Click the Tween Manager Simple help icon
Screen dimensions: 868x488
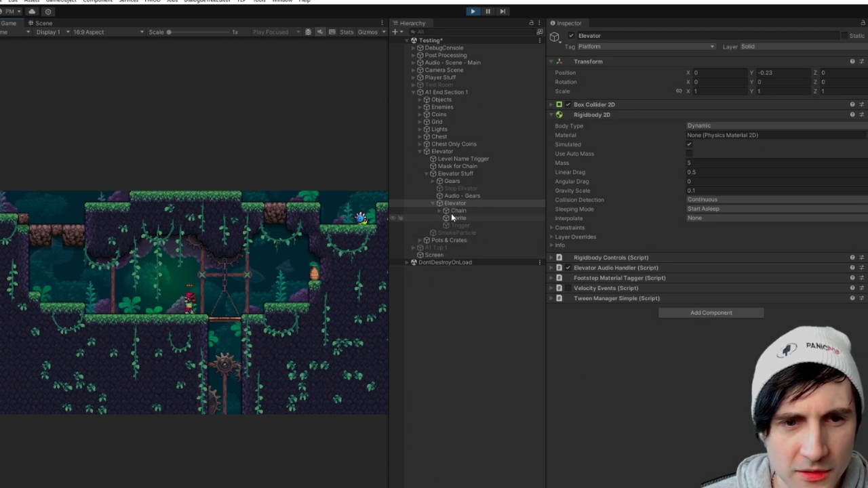click(x=852, y=298)
